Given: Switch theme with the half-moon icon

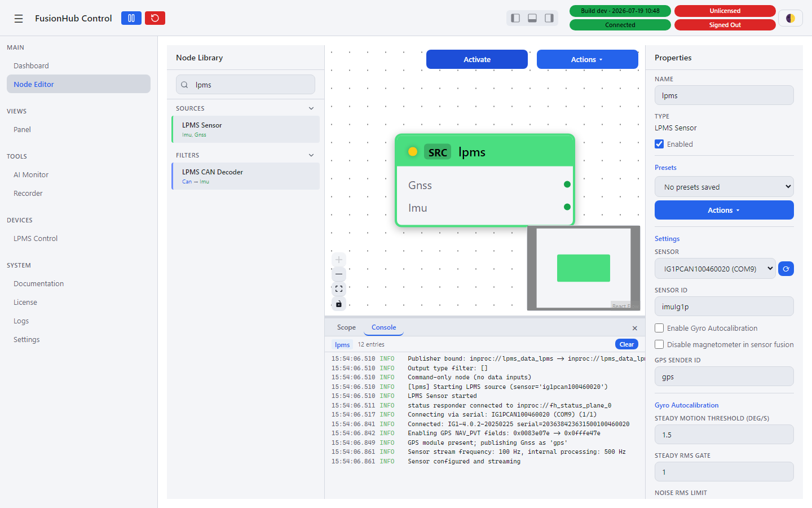Looking at the screenshot, I should [791, 18].
